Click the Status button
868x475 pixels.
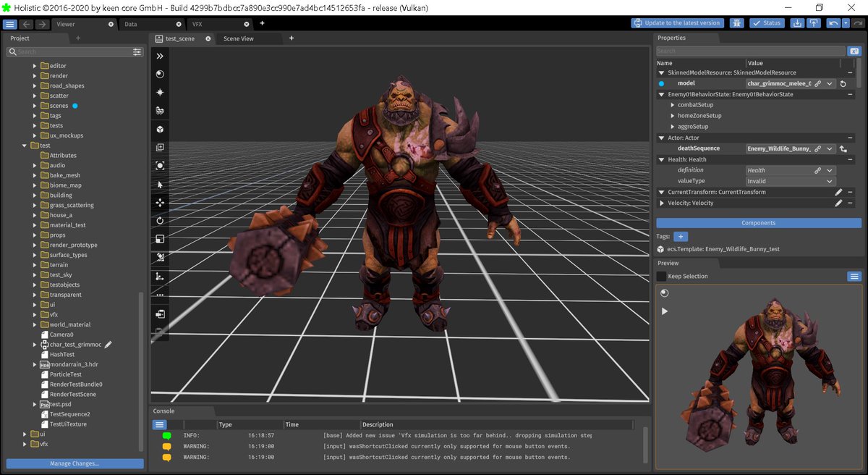[x=767, y=23]
